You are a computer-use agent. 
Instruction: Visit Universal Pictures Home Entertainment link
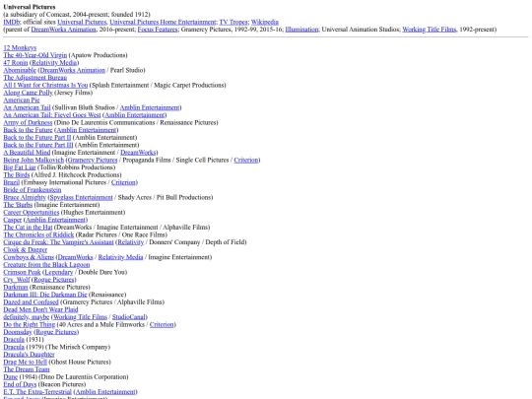163,22
